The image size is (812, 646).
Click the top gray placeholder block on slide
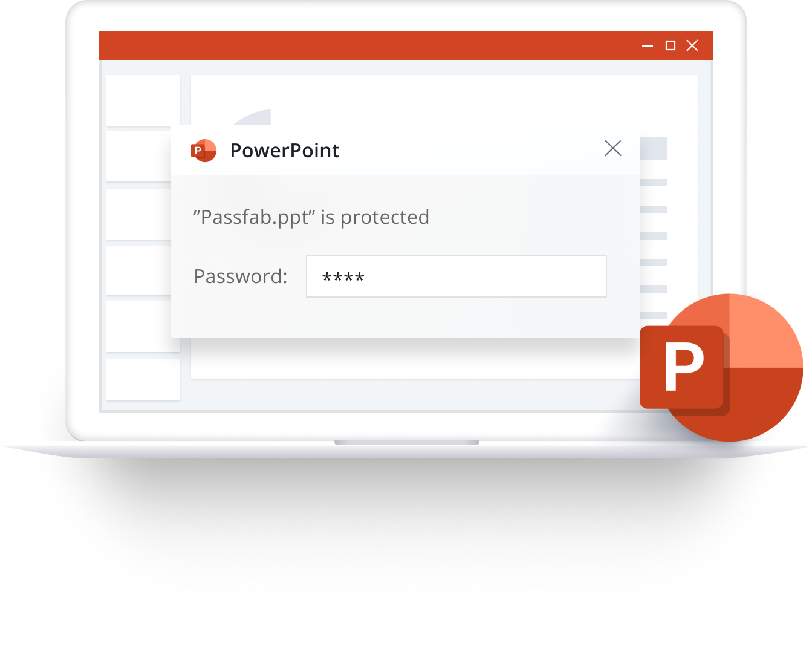coord(654,148)
